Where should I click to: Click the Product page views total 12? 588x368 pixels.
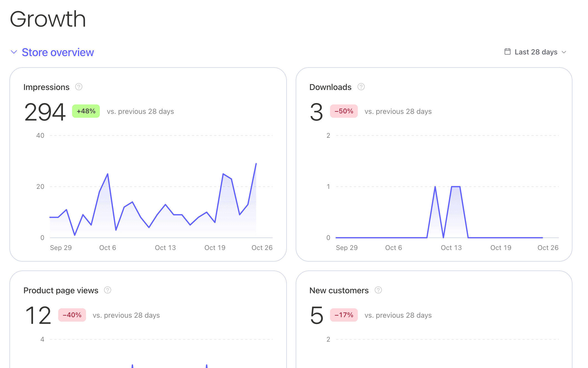(38, 316)
